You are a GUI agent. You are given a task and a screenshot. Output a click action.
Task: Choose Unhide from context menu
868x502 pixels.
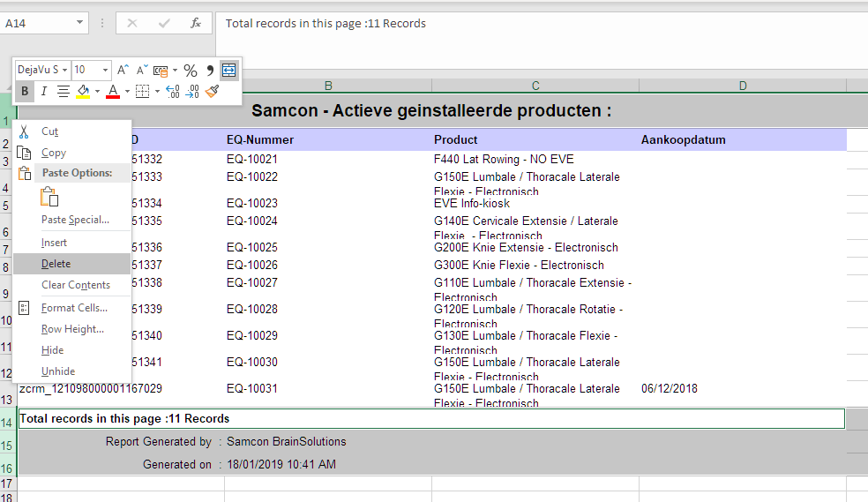point(72,371)
